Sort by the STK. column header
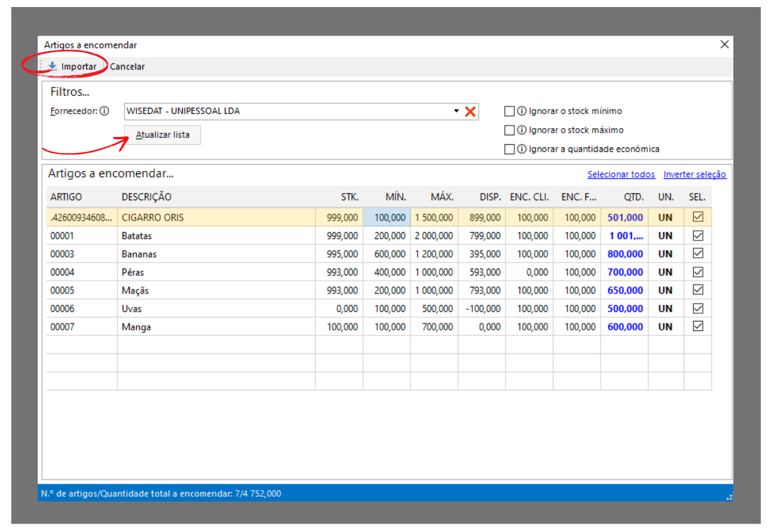The height and width of the screenshot is (532, 771). (339, 197)
